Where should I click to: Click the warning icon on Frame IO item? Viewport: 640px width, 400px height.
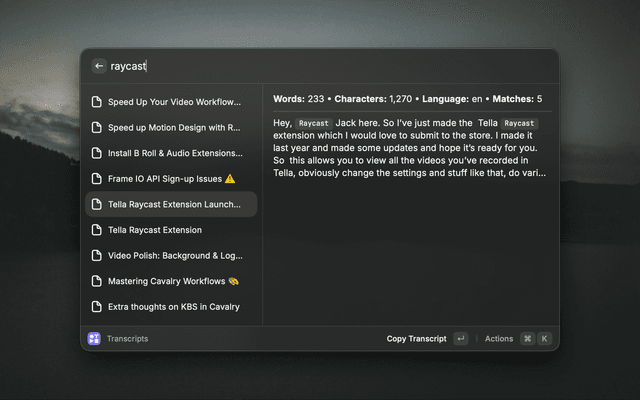click(230, 179)
